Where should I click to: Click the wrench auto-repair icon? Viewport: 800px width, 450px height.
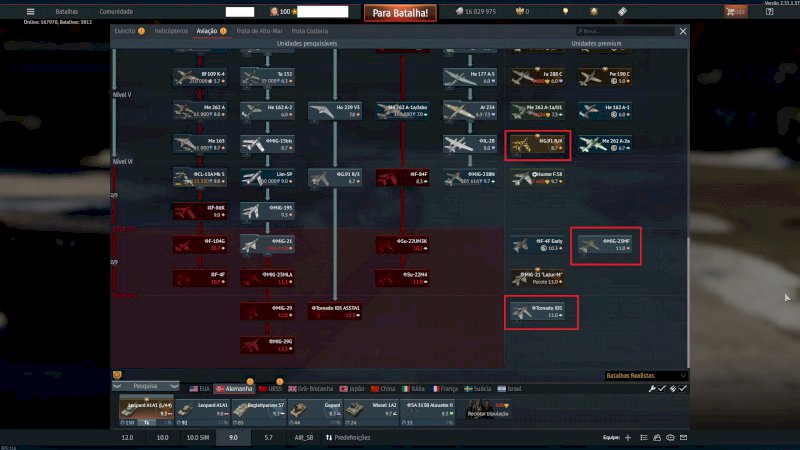652,389
